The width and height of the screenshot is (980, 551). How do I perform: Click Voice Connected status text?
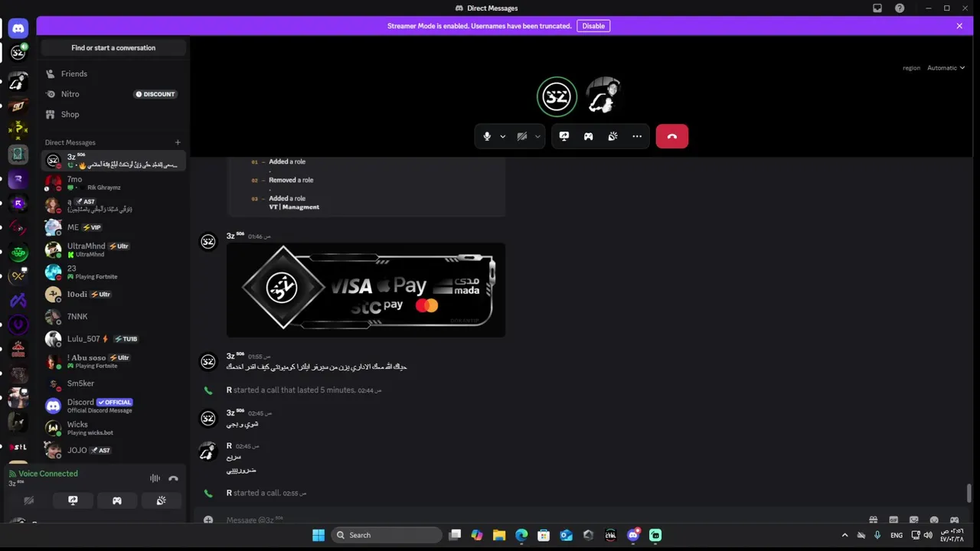pos(47,474)
